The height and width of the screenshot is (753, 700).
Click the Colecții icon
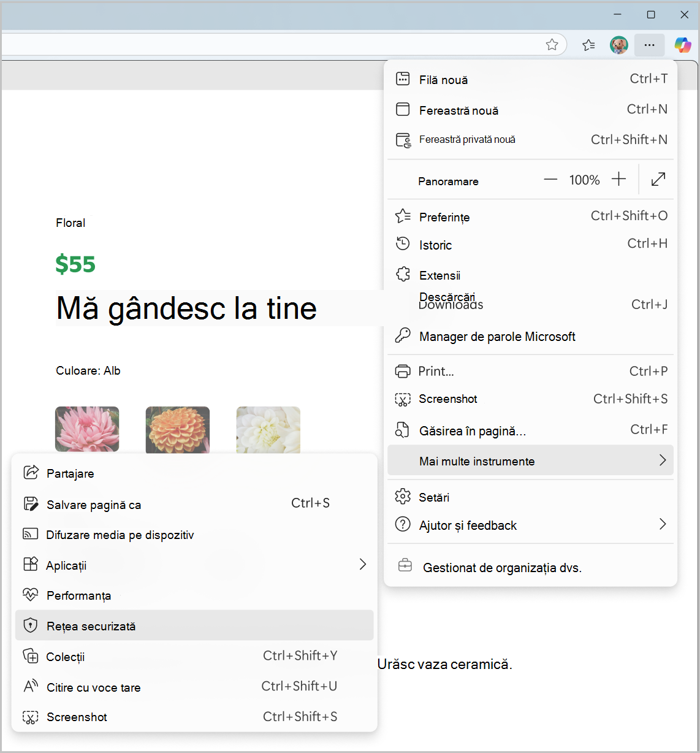pyautogui.click(x=30, y=656)
